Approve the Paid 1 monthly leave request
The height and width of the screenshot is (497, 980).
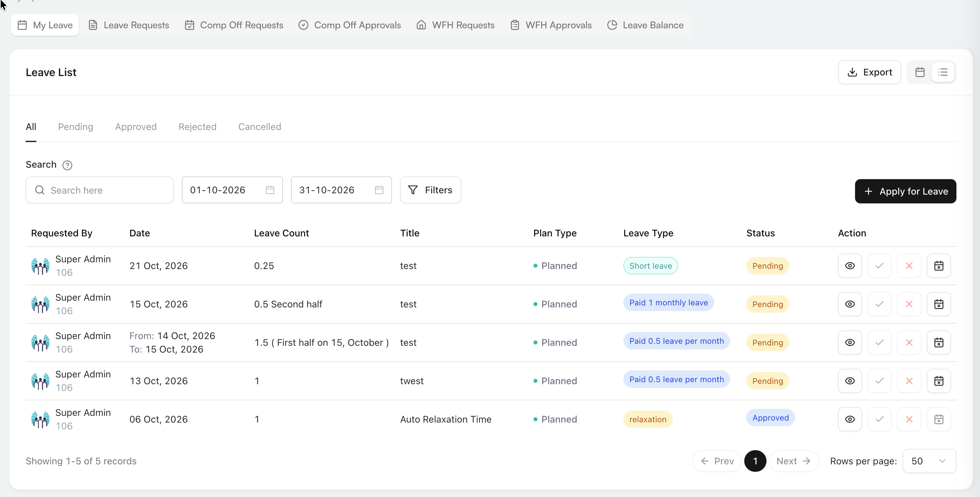point(879,304)
